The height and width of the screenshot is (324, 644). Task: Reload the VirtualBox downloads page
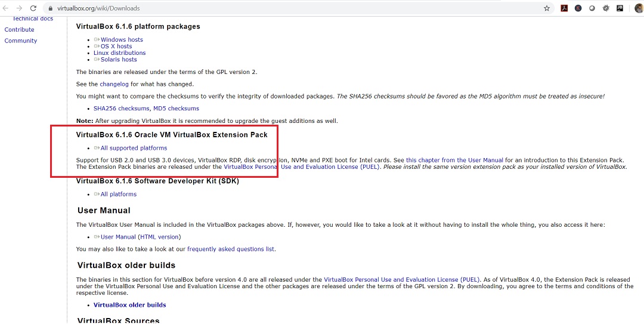pos(33,8)
